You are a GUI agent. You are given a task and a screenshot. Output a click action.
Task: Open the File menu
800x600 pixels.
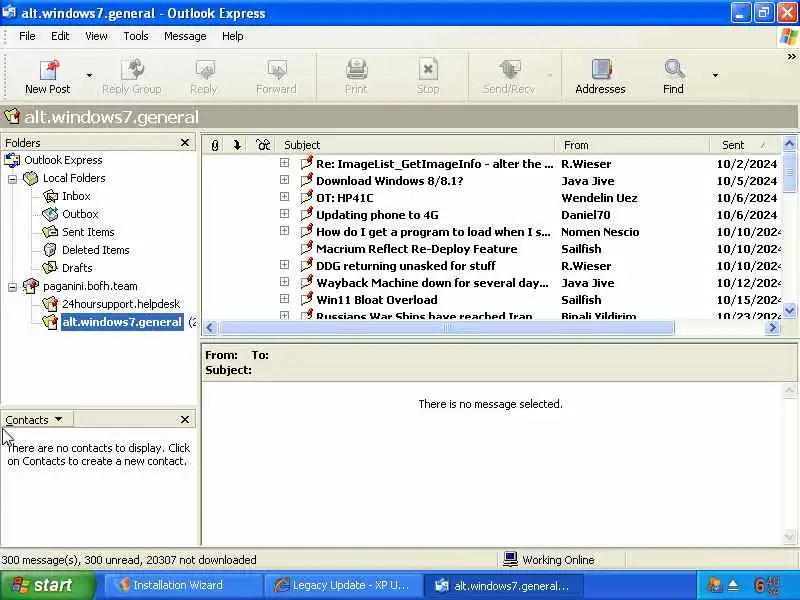coord(27,36)
